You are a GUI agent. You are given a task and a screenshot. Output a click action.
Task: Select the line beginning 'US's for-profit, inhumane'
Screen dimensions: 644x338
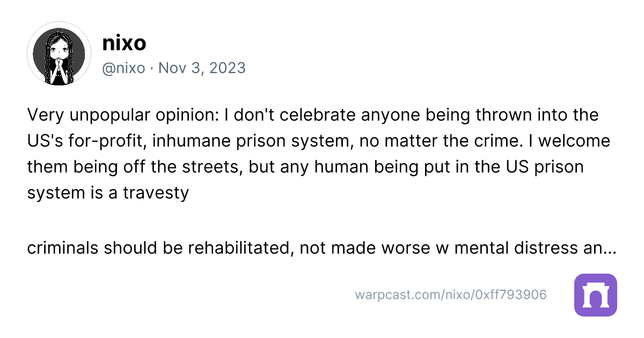click(x=319, y=141)
